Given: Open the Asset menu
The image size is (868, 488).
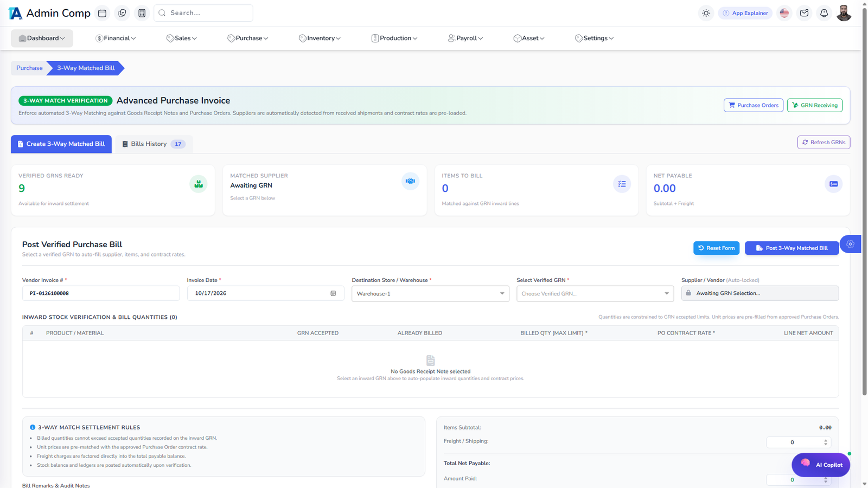Looking at the screenshot, I should [529, 38].
